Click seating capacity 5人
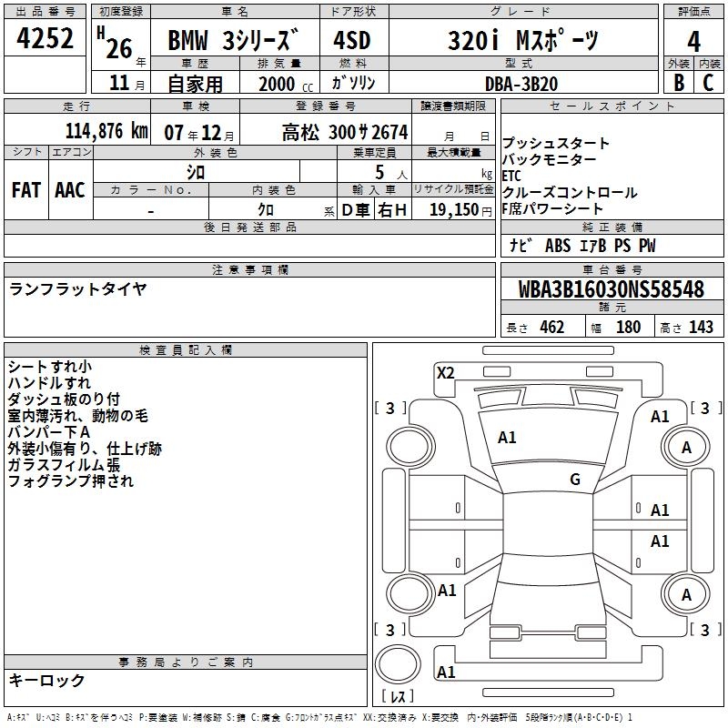The width and height of the screenshot is (728, 728). pyautogui.click(x=391, y=173)
